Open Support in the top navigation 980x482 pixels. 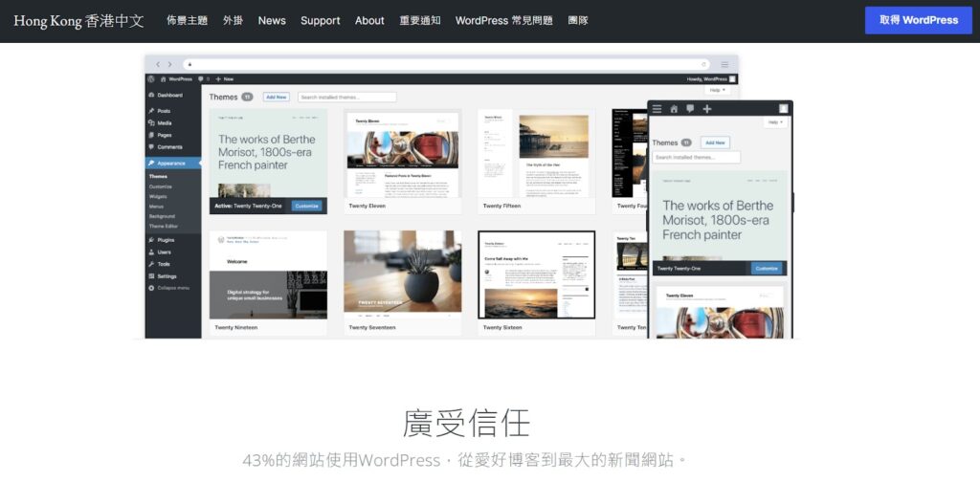pyautogui.click(x=320, y=21)
